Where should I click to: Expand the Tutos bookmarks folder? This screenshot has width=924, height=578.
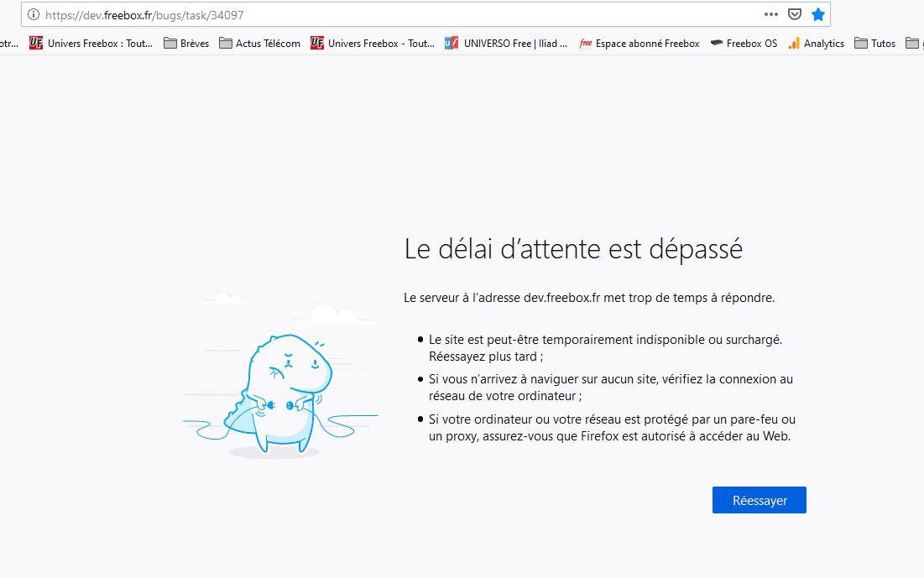874,43
